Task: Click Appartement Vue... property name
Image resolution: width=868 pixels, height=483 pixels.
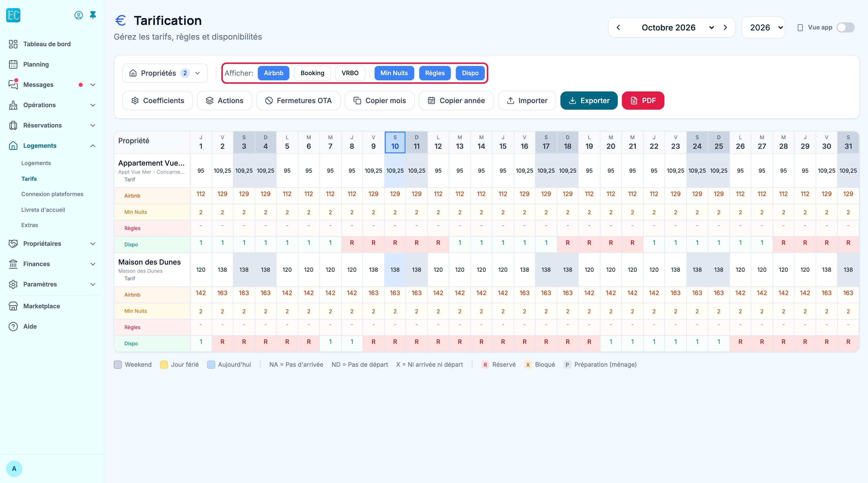Action: (x=151, y=163)
